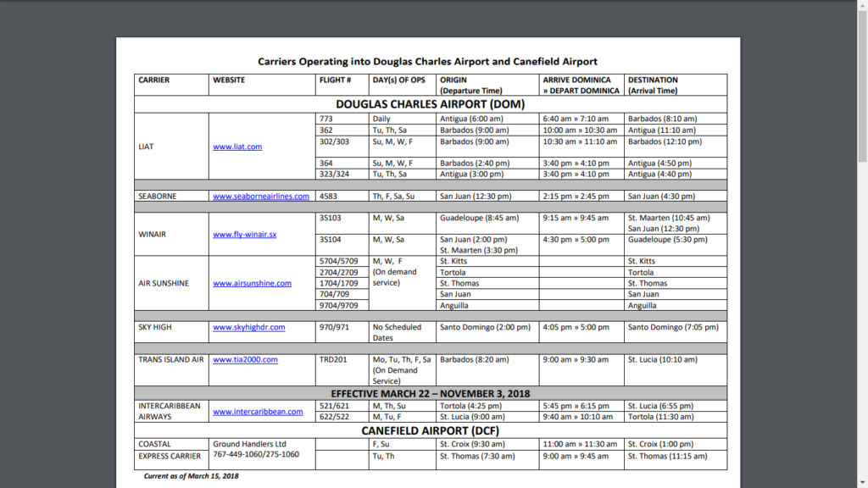Image resolution: width=868 pixels, height=488 pixels.
Task: Select the Barbados (8:10 am) destination cell
Action: 676,119
